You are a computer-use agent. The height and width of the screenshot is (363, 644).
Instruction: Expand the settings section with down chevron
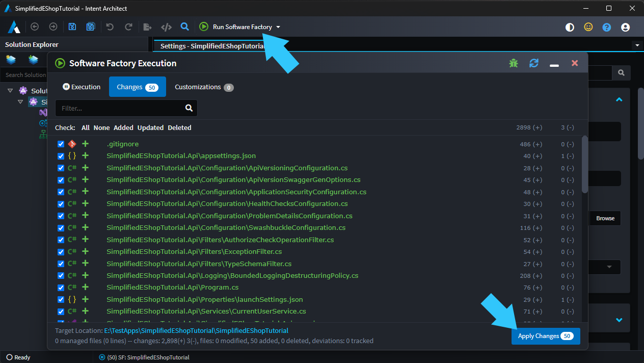[x=619, y=320]
